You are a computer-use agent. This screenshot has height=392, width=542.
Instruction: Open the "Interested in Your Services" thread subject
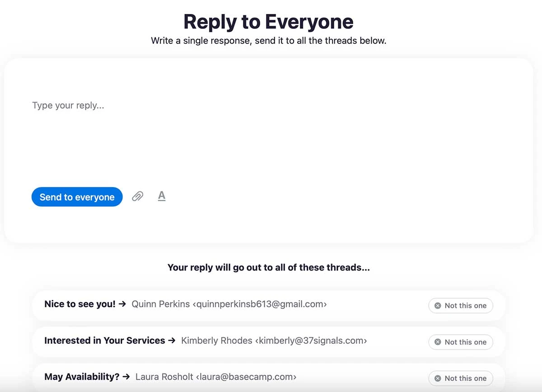(105, 341)
